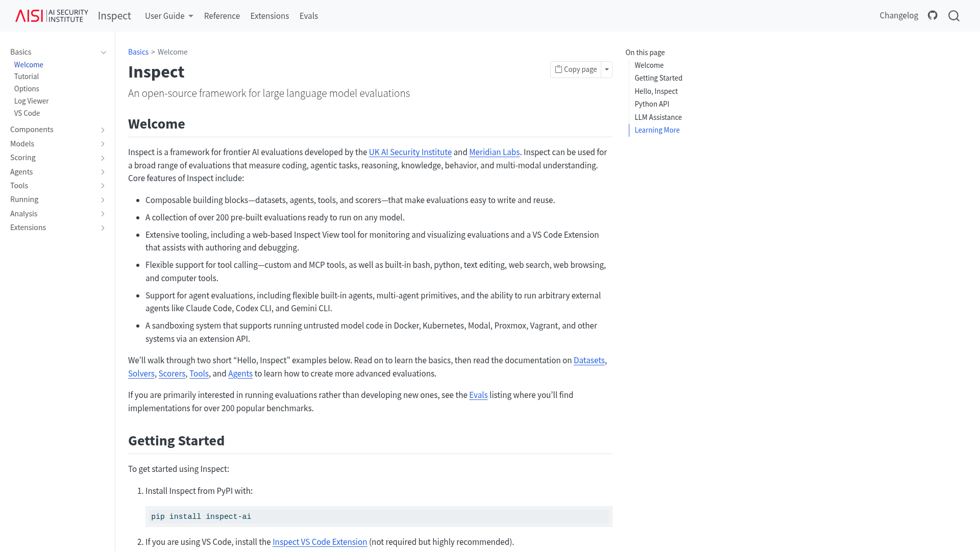Collapse the Basics sidebar section
Viewport: 980px width, 551px height.
click(x=104, y=52)
